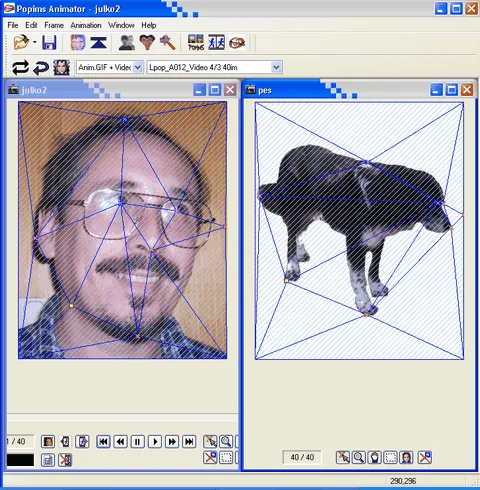The height and width of the screenshot is (490, 480).
Task: Maximize the pes child window
Action: pos(452,90)
